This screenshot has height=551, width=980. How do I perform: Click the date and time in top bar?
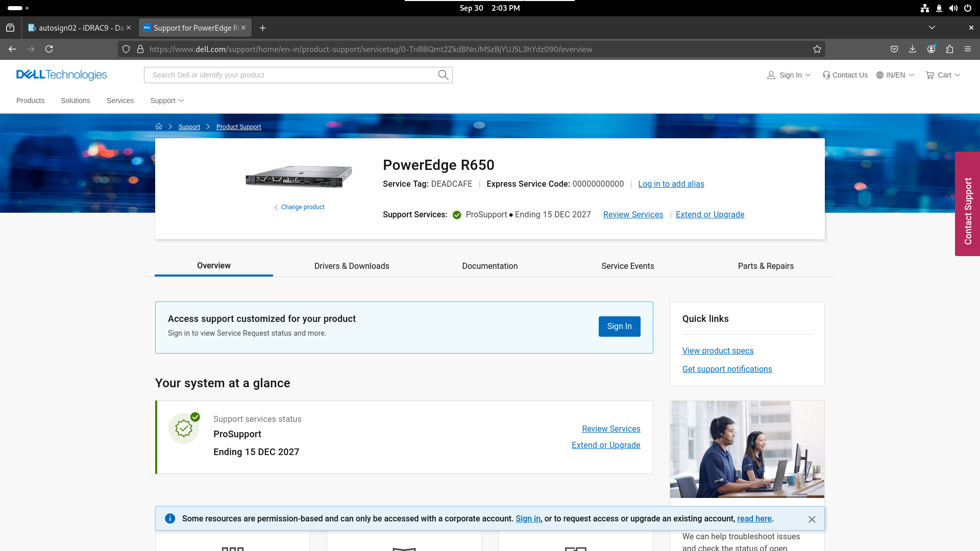489,8
